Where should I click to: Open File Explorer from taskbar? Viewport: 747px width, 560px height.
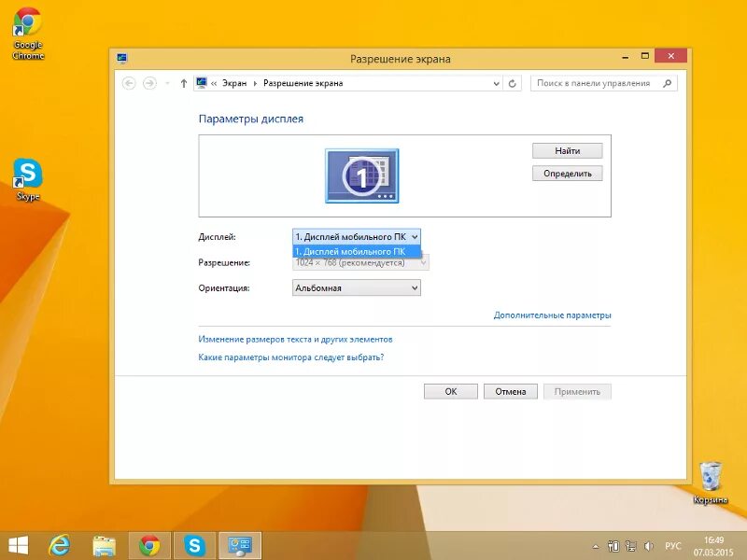(104, 546)
